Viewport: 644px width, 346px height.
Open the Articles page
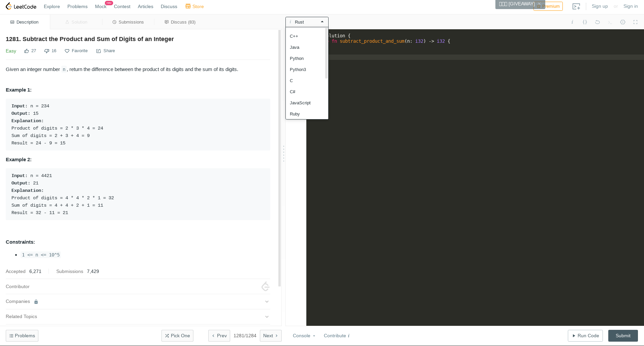tap(146, 6)
